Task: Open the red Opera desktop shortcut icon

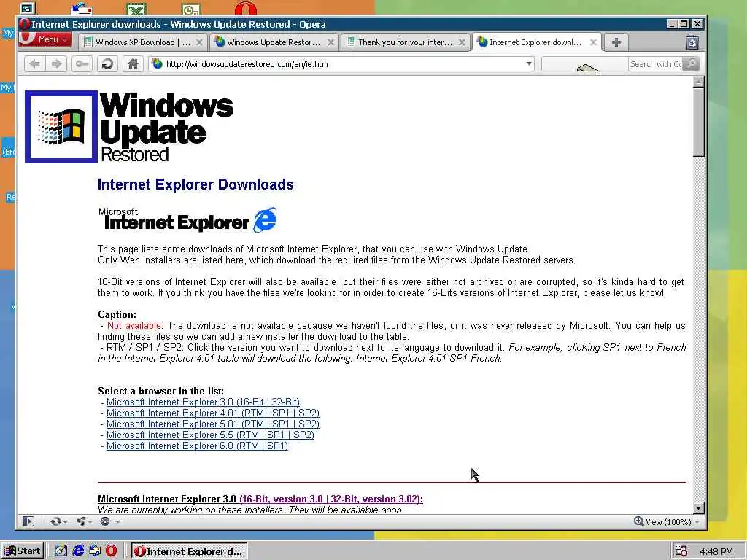Action: tap(245, 9)
